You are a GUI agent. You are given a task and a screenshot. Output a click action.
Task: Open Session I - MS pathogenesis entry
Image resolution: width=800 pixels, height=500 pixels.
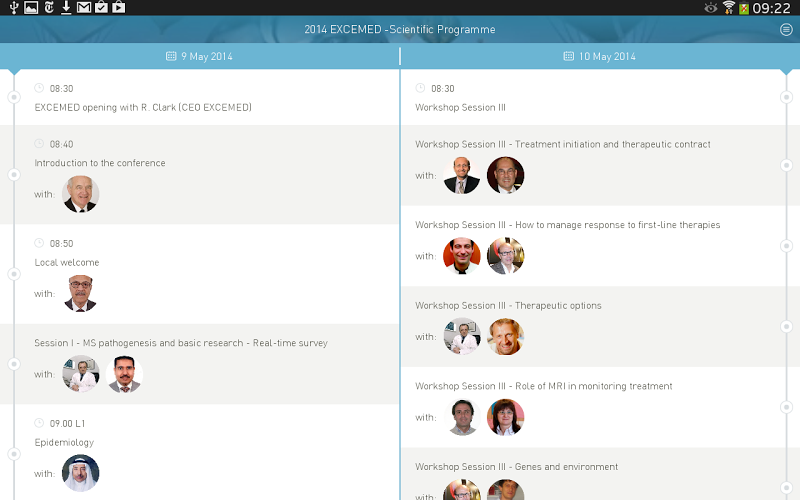coord(199,364)
